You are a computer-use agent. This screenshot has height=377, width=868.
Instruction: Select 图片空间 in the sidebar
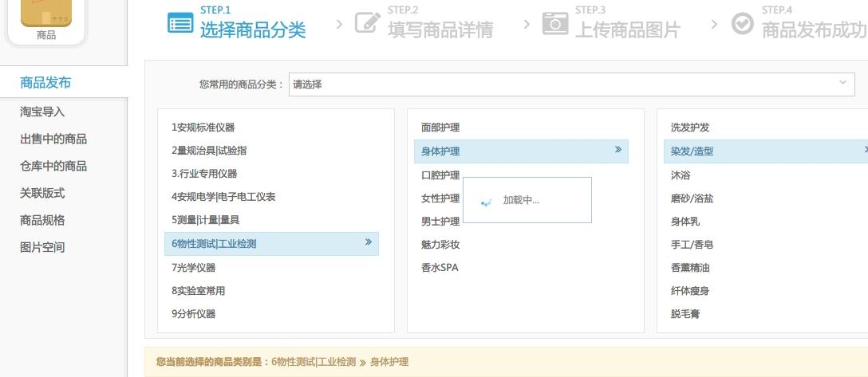42,247
